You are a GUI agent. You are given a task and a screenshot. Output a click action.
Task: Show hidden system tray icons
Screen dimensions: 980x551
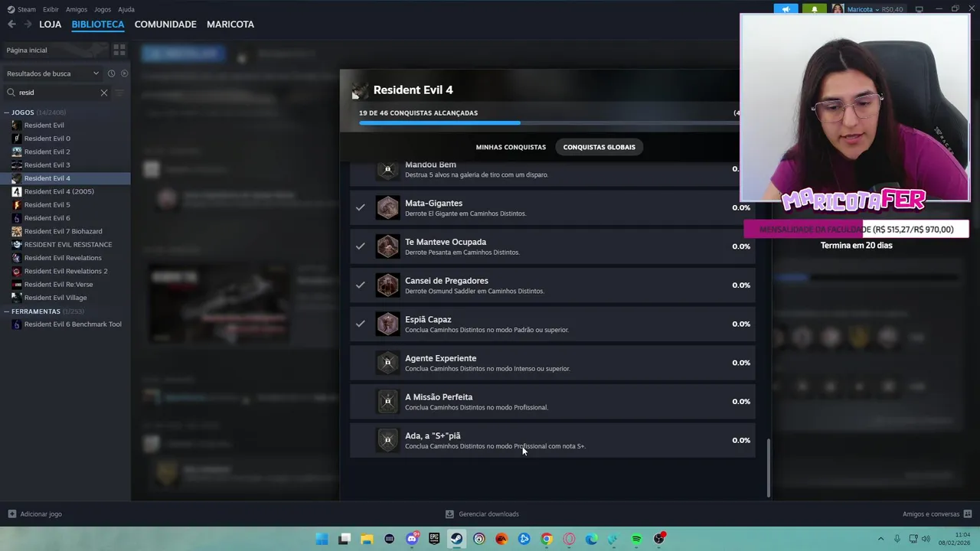pos(880,539)
